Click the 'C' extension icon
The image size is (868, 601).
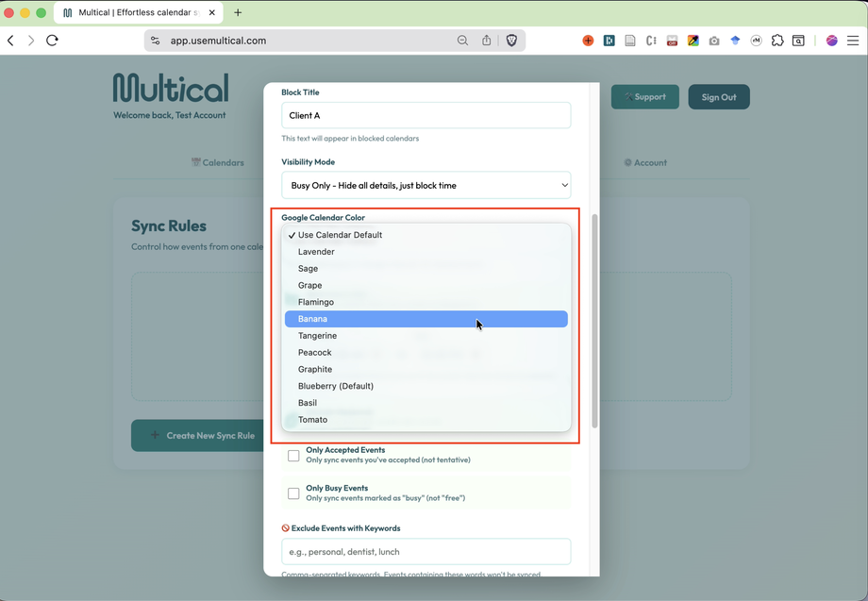[x=651, y=41]
